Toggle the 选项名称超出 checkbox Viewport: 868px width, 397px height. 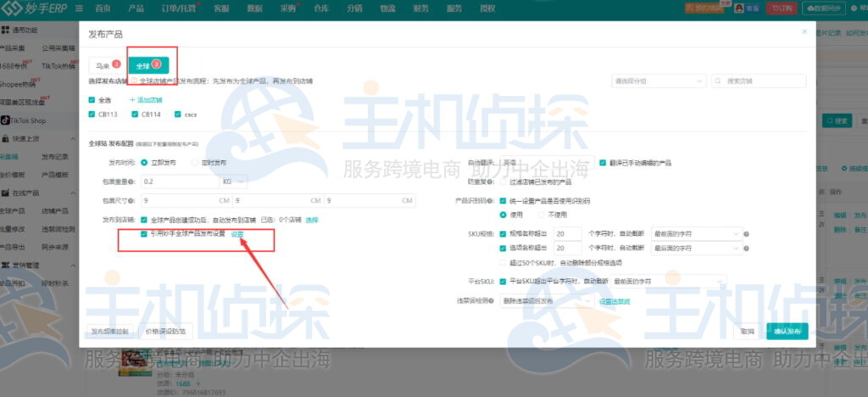(503, 249)
